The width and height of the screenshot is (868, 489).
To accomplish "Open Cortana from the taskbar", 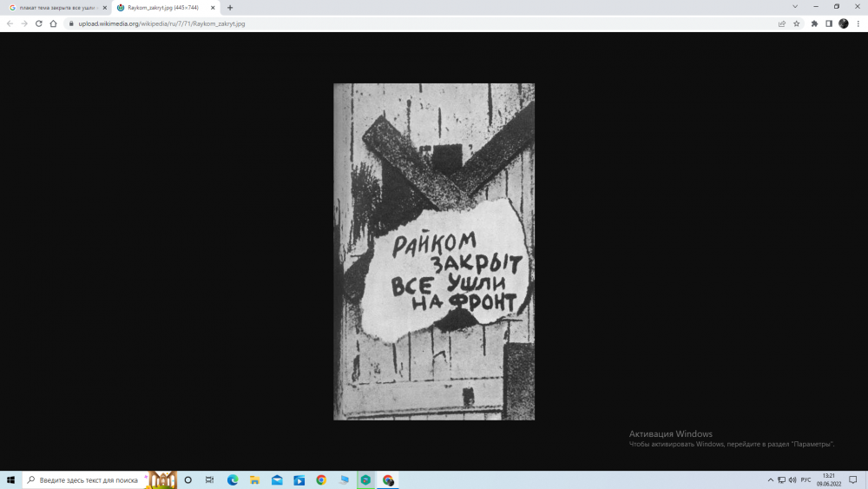I will click(188, 480).
